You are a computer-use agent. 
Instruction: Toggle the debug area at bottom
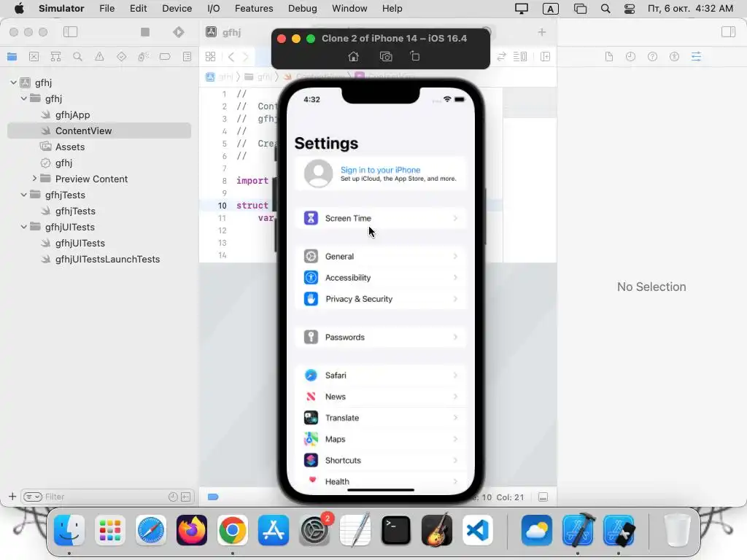[543, 497]
